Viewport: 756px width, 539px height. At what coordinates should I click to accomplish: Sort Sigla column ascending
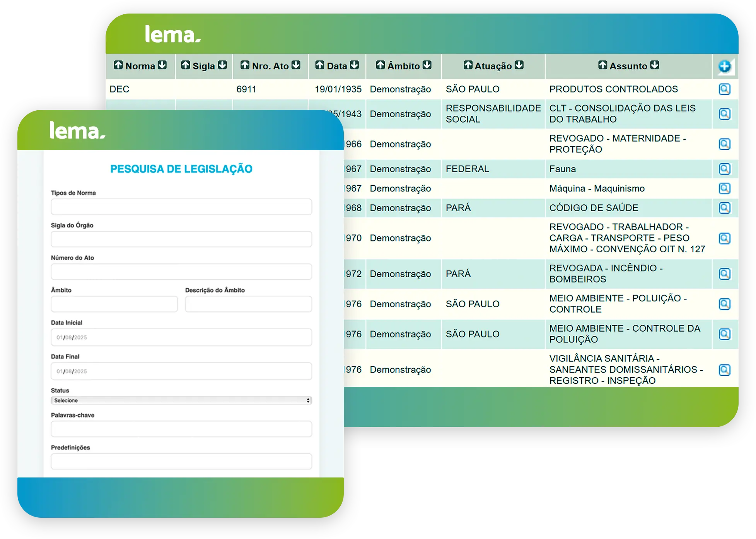pos(186,65)
